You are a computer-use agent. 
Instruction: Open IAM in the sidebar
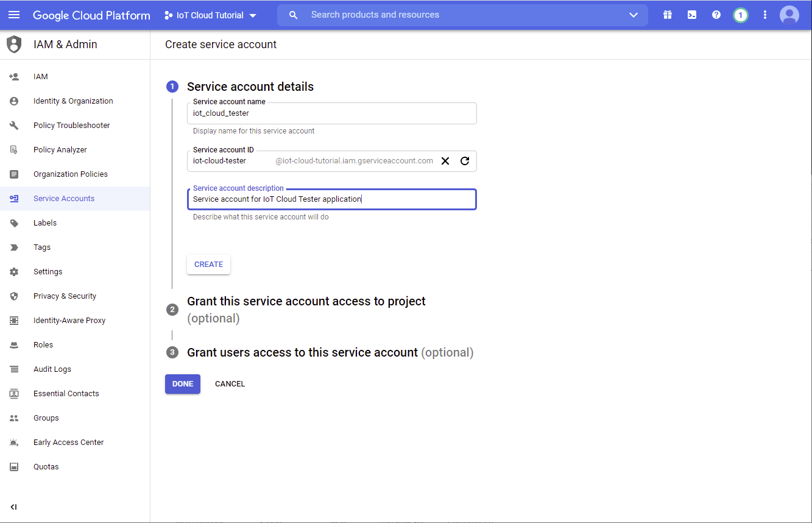[x=75, y=77]
